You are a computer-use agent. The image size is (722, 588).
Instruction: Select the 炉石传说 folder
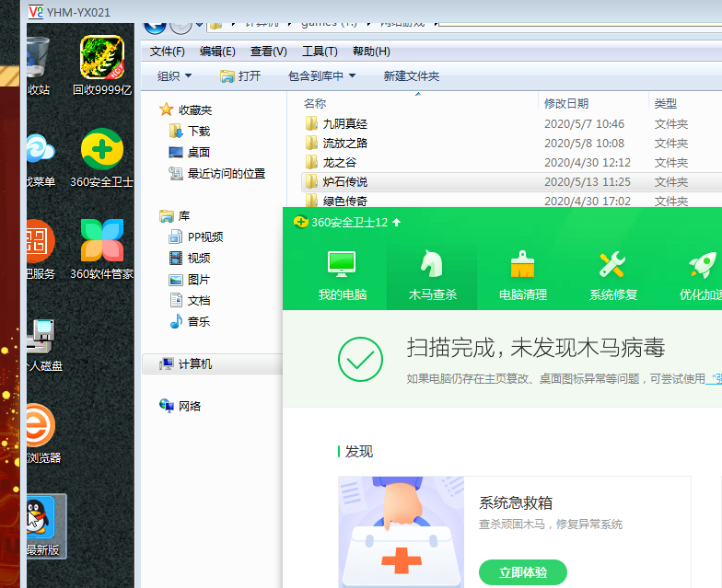click(512, 182)
